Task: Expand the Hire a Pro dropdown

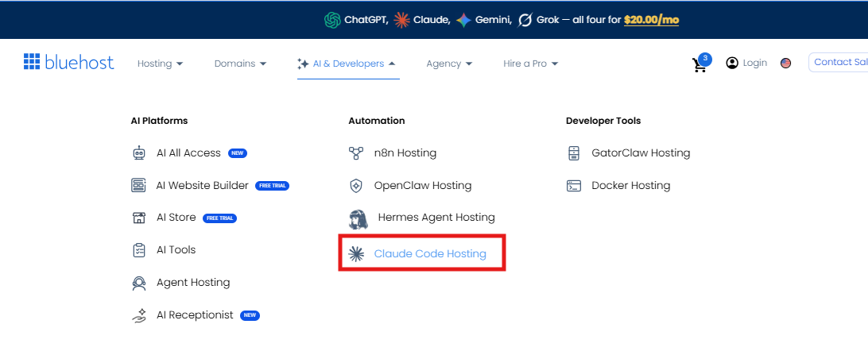Action: (530, 64)
